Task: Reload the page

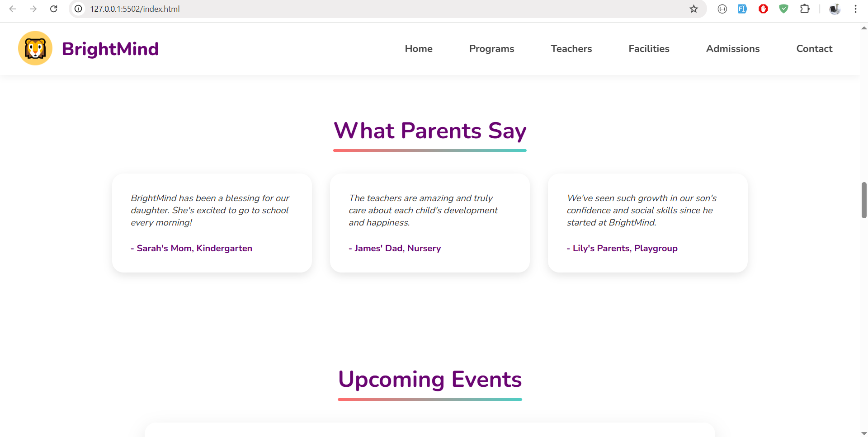Action: point(53,9)
